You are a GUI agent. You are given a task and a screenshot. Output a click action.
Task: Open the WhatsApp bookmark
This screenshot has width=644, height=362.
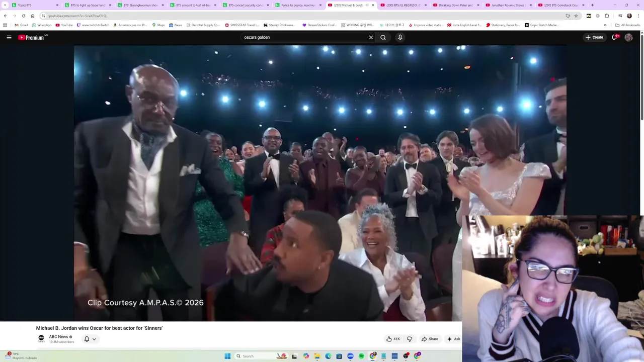coord(41,25)
